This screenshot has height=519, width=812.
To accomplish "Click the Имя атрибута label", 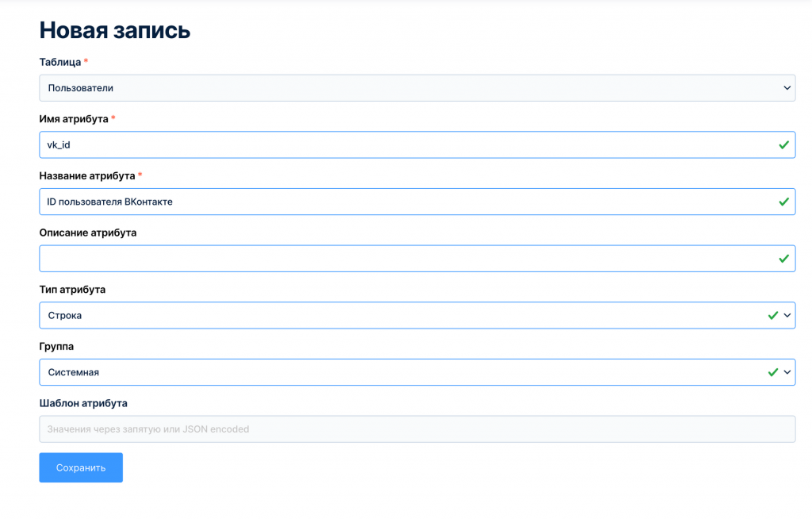I will click(x=74, y=119).
